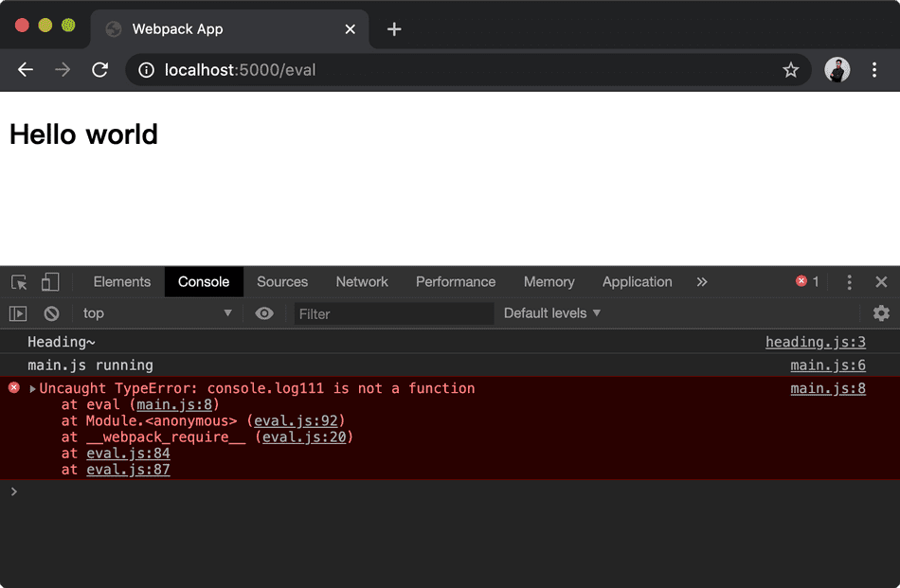Toggle the device toolbar icon
Image resolution: width=900 pixels, height=588 pixels.
tap(50, 282)
